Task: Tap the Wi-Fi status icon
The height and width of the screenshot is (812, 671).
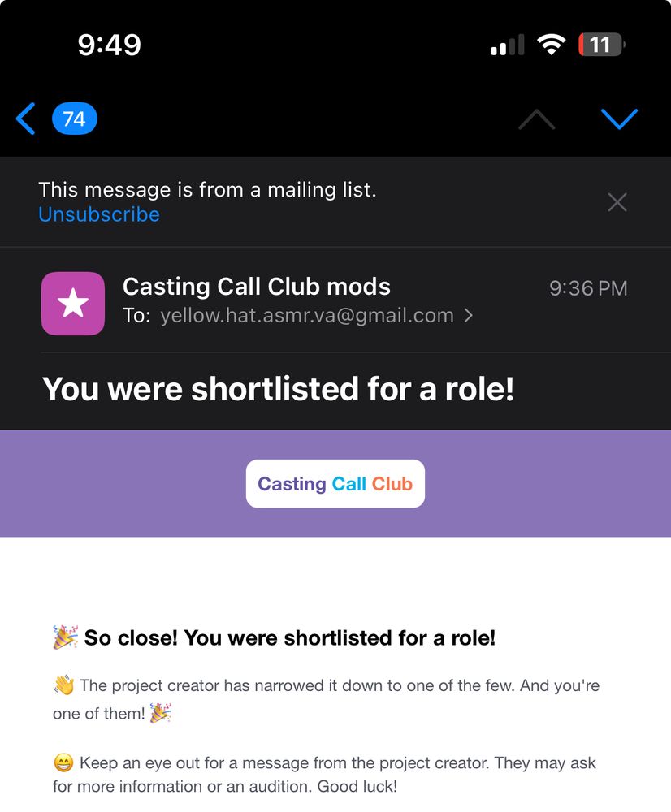Action: click(552, 45)
